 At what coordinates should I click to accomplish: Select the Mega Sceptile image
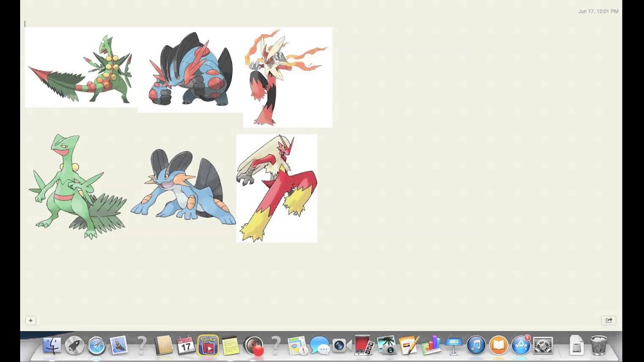click(80, 67)
